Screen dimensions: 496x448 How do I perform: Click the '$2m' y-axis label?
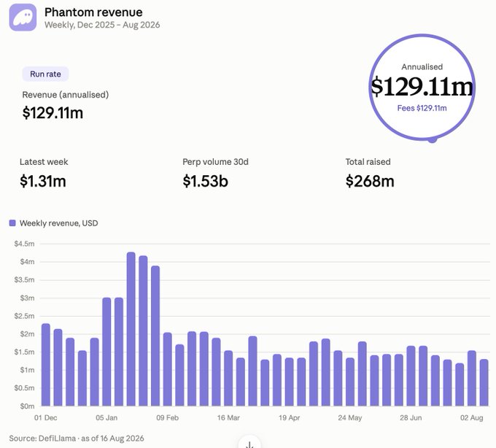(27, 333)
